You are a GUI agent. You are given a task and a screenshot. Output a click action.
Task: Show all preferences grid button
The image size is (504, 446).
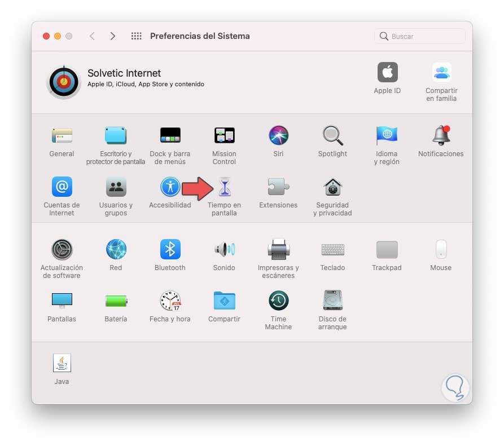pyautogui.click(x=136, y=36)
